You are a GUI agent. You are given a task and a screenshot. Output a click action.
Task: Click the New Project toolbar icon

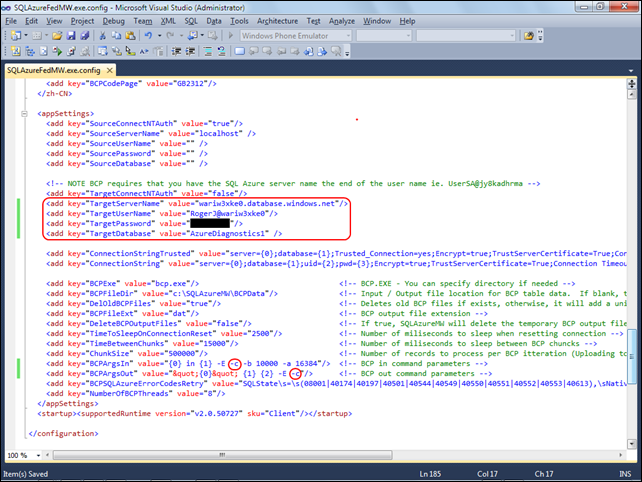(x=16, y=36)
